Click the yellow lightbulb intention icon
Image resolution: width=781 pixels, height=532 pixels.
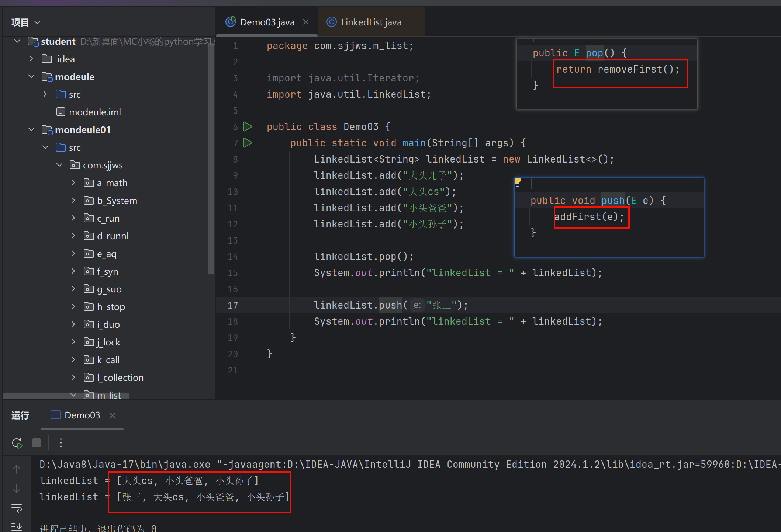518,182
